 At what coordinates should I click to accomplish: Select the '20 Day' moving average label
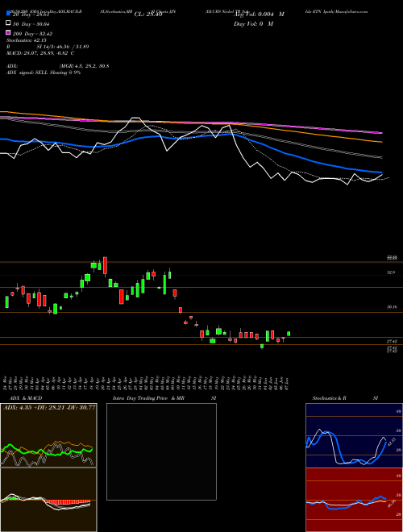(31, 15)
